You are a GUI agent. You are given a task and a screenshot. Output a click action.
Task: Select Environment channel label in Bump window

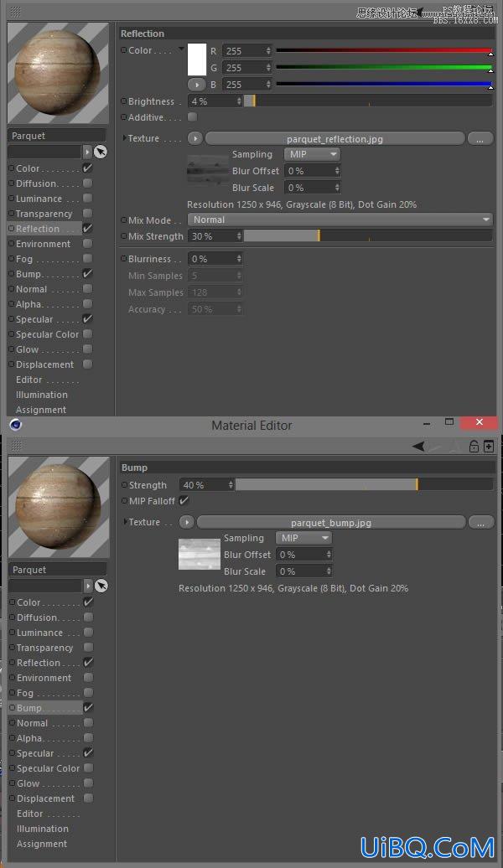pos(44,678)
